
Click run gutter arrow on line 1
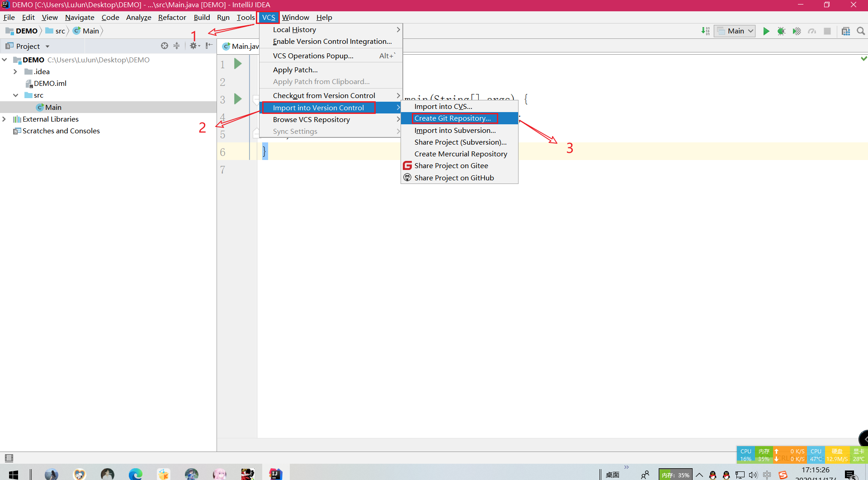pyautogui.click(x=238, y=64)
